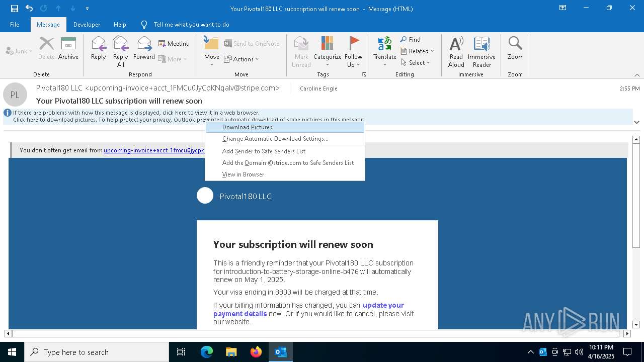Click the Save icon in title bar
The image size is (644, 362).
pos(15,9)
